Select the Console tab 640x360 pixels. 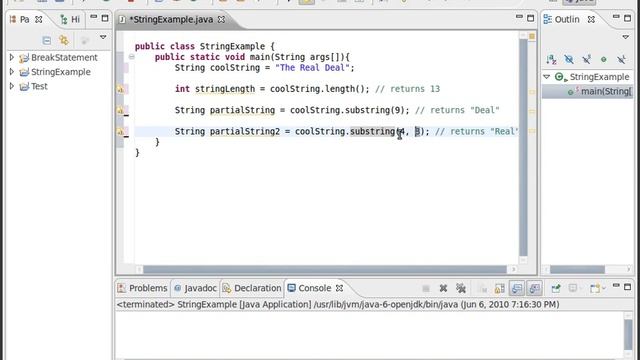[x=309, y=288]
